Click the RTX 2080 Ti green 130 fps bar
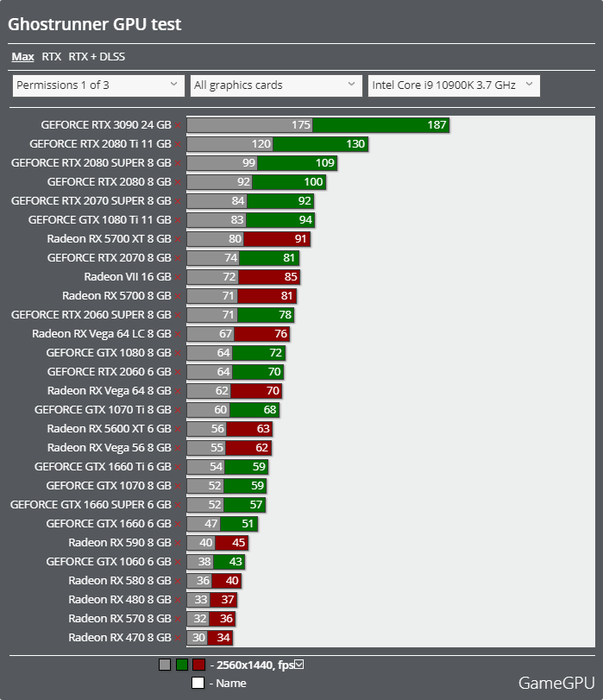Image resolution: width=603 pixels, height=700 pixels. (320, 144)
